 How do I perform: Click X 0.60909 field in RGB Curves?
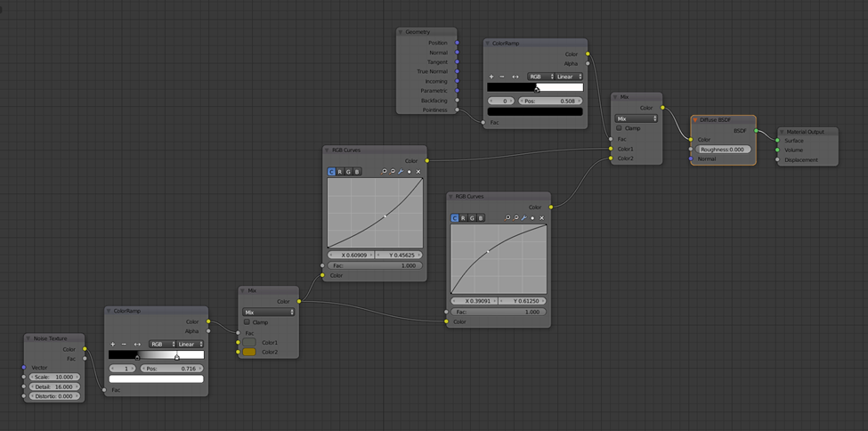point(351,255)
